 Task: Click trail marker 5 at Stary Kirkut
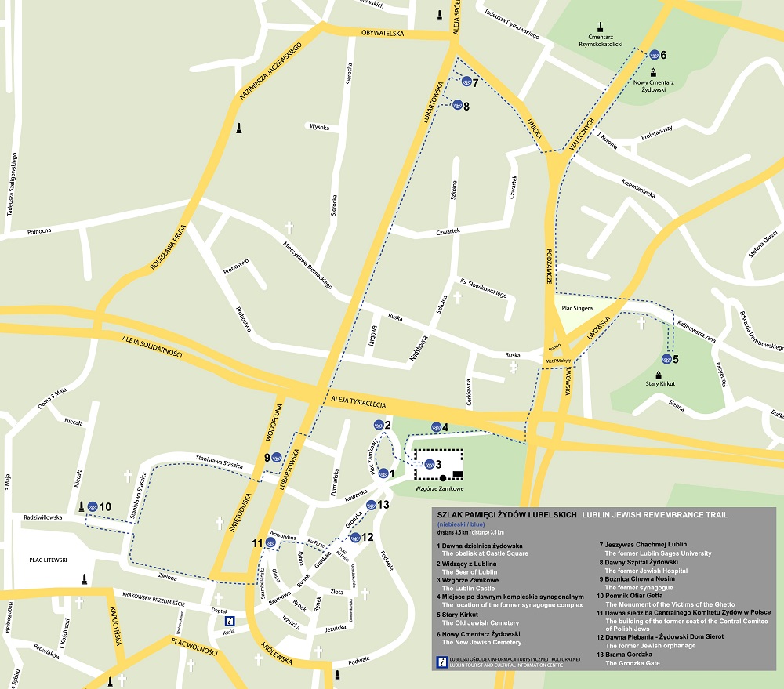(666, 358)
